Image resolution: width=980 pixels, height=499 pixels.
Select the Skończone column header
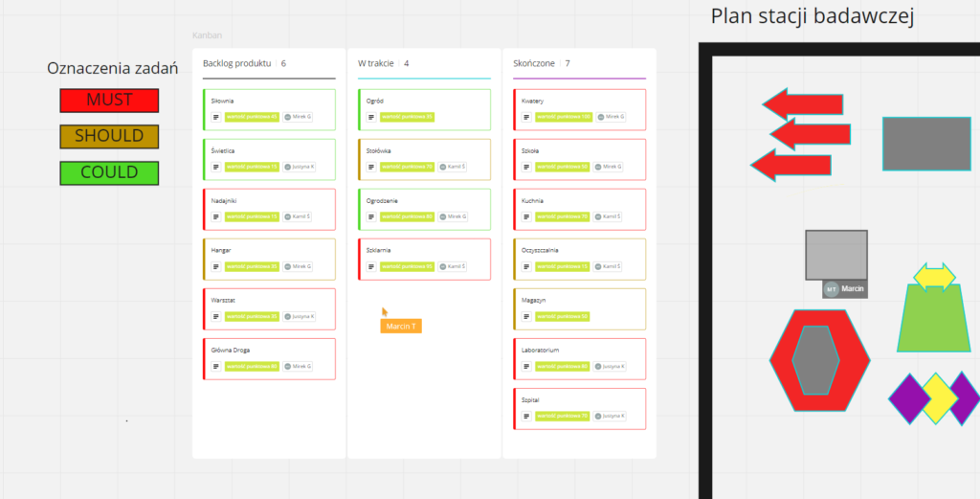coord(534,63)
